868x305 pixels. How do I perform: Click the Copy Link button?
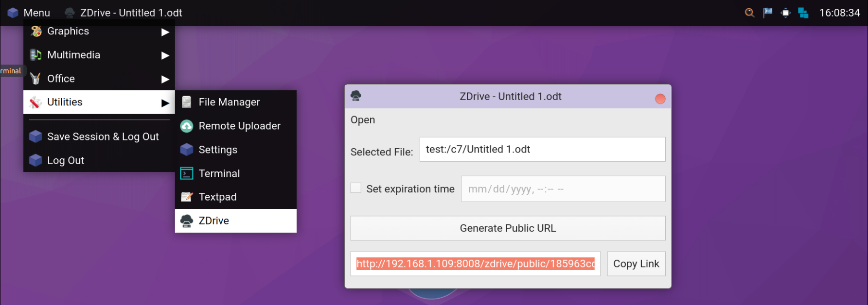636,264
